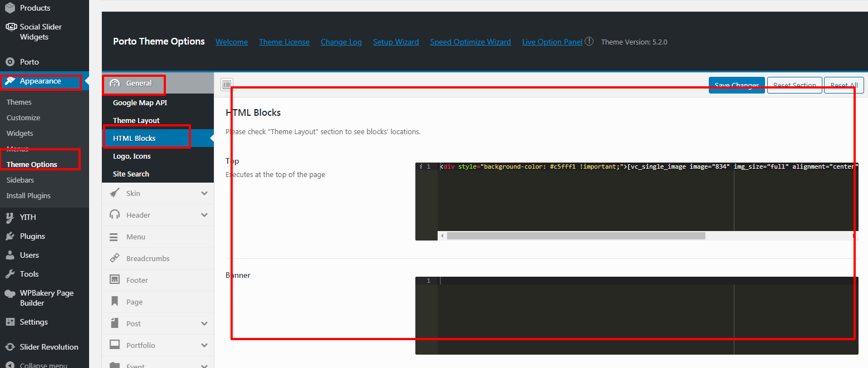Click the Top code editor horizontal scrollbar
The height and width of the screenshot is (368, 868).
point(576,235)
